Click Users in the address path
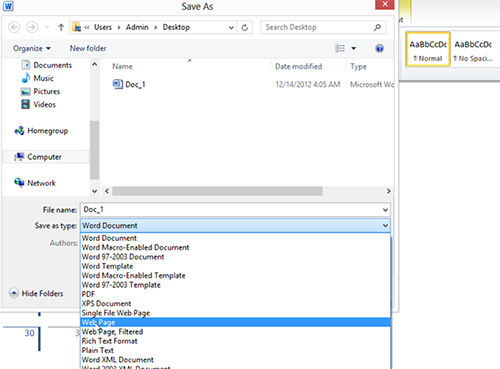 [x=103, y=27]
